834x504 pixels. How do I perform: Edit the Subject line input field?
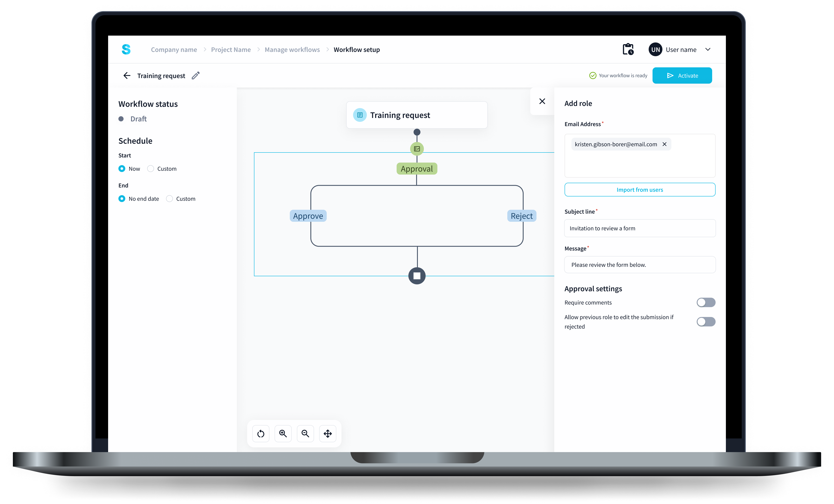click(639, 228)
